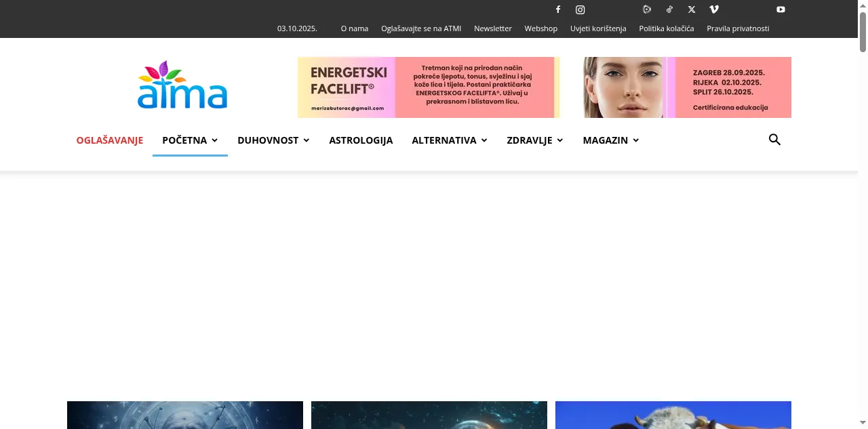Select the Početna menu item

click(184, 140)
